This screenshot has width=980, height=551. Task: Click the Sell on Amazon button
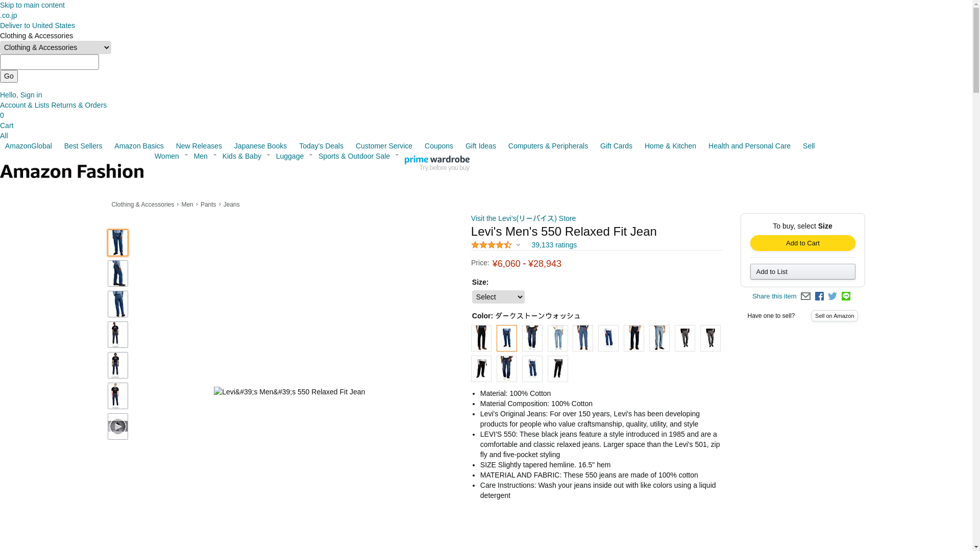[835, 316]
